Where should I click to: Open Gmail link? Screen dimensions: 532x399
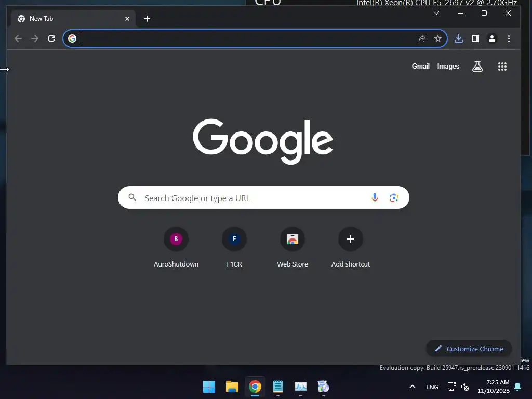(420, 66)
